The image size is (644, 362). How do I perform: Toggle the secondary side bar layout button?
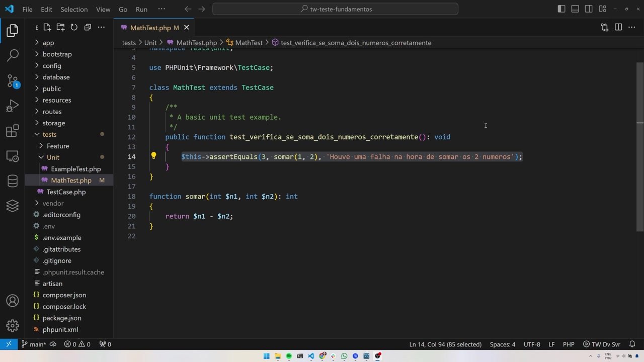point(588,9)
